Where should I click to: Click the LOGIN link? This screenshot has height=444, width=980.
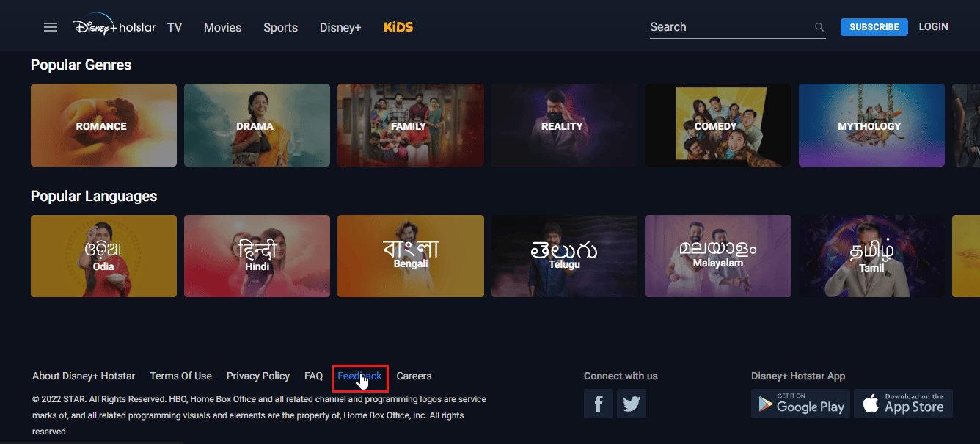[933, 26]
